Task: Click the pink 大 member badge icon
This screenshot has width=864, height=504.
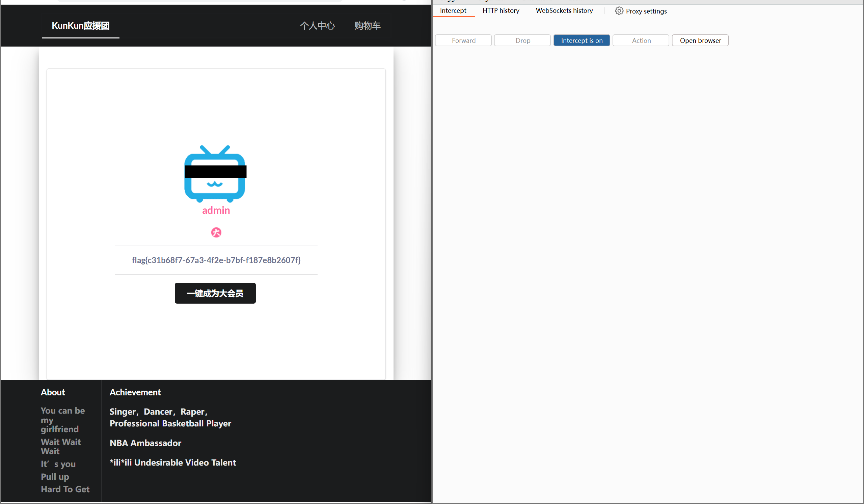Action: [x=216, y=232]
